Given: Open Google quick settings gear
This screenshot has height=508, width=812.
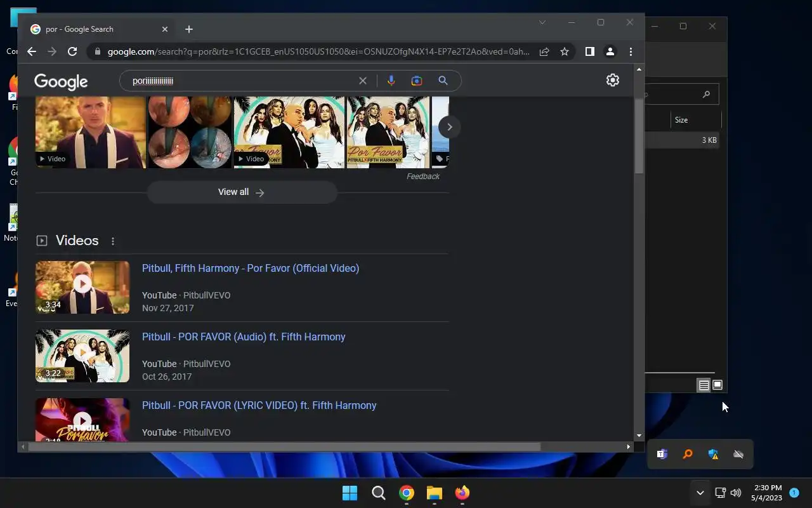Looking at the screenshot, I should click(613, 80).
